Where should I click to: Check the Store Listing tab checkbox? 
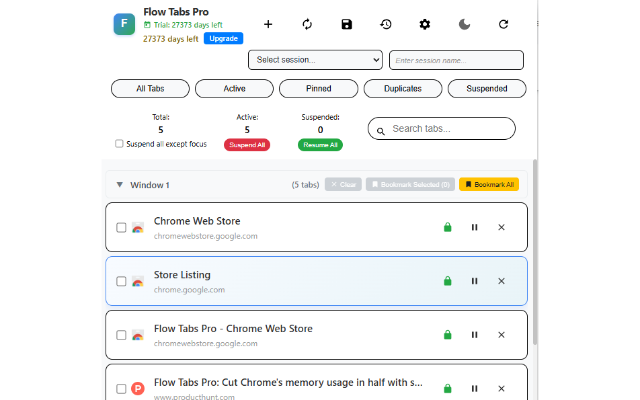(x=121, y=281)
